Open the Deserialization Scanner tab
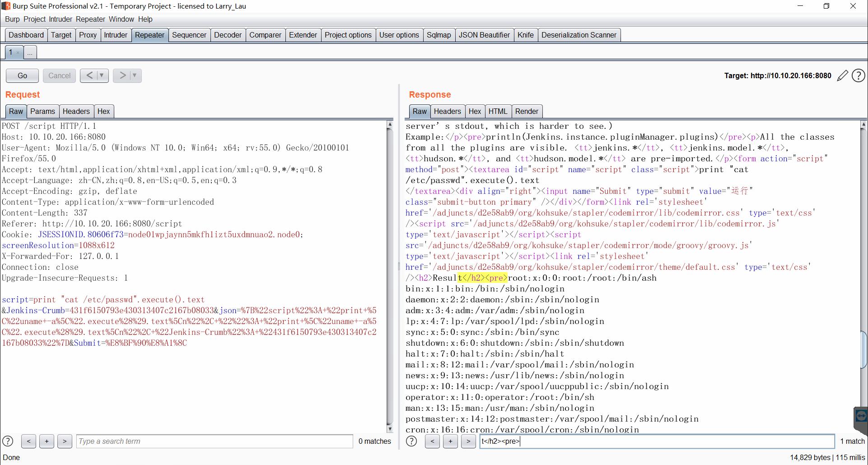Screen dimensions: 868x465 pyautogui.click(x=579, y=35)
